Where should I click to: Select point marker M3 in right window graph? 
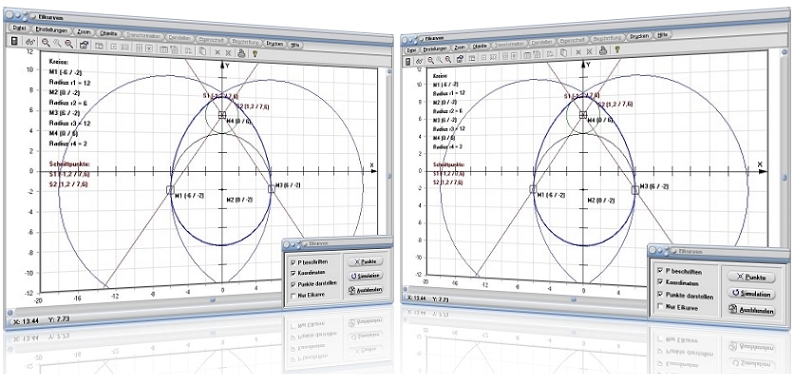pos(635,190)
